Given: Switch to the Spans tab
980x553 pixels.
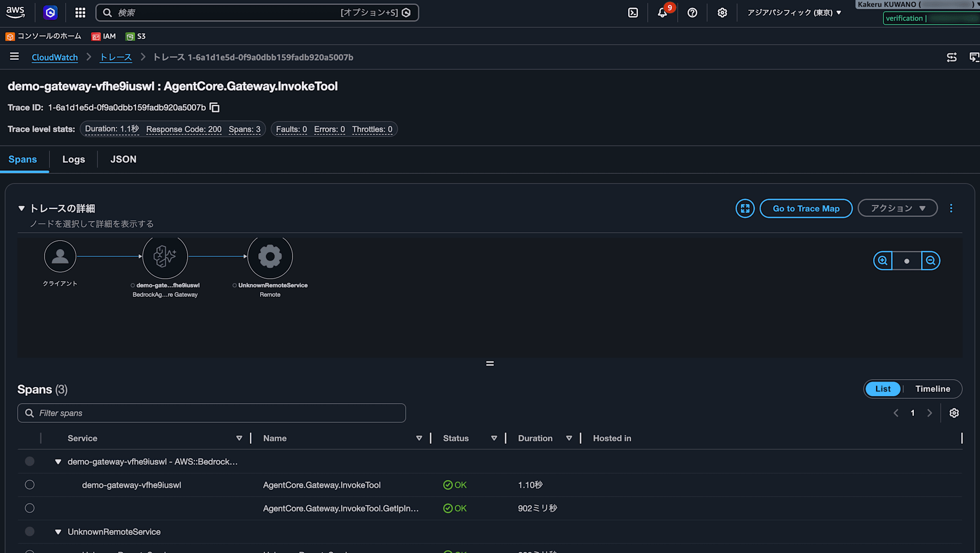Looking at the screenshot, I should coord(23,159).
